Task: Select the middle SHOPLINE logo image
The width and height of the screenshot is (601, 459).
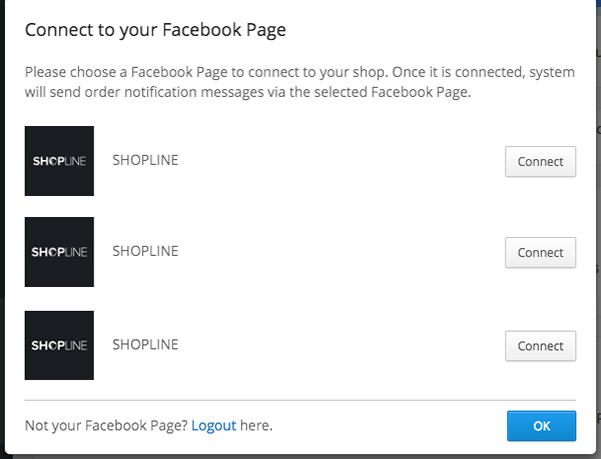Action: (59, 252)
